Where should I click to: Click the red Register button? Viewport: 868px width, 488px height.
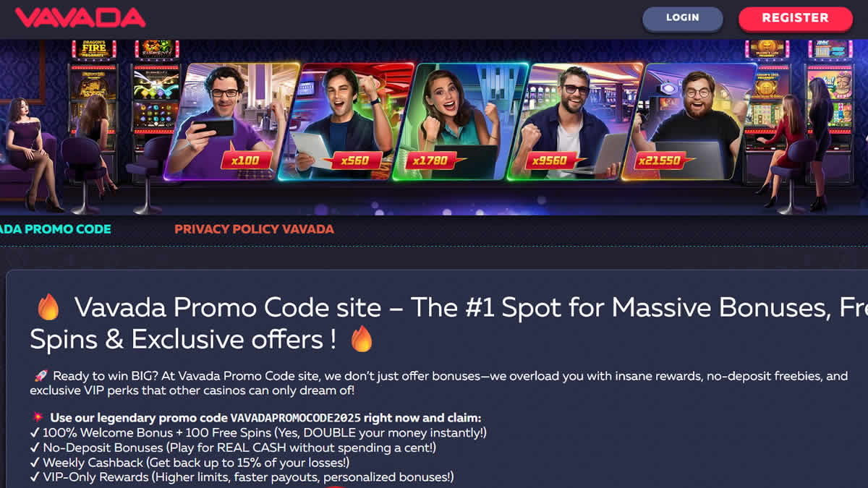(x=795, y=18)
